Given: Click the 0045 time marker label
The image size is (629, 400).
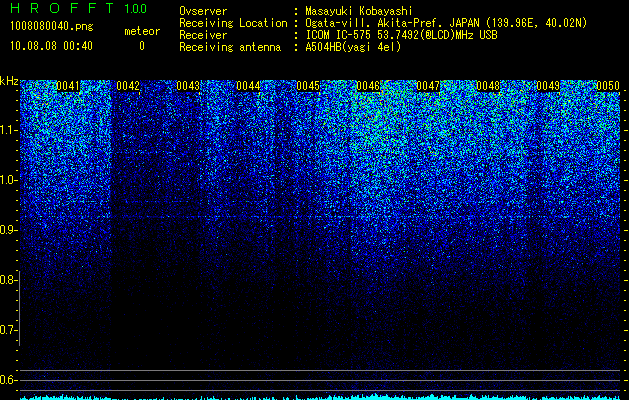Looking at the screenshot, I should click(308, 86).
